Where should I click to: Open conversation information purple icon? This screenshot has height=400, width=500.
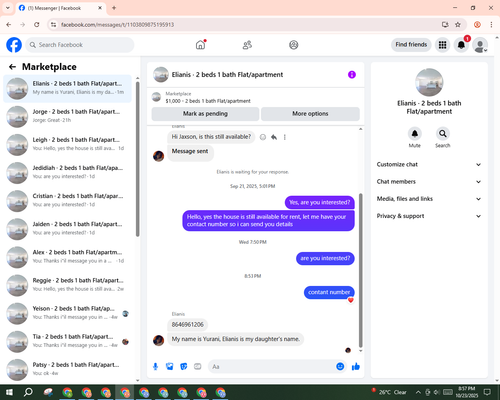[352, 75]
